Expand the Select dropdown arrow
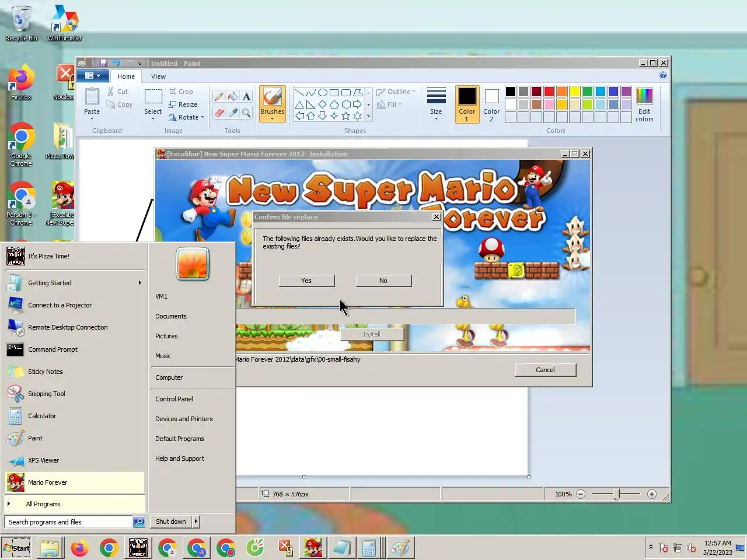 (x=153, y=118)
